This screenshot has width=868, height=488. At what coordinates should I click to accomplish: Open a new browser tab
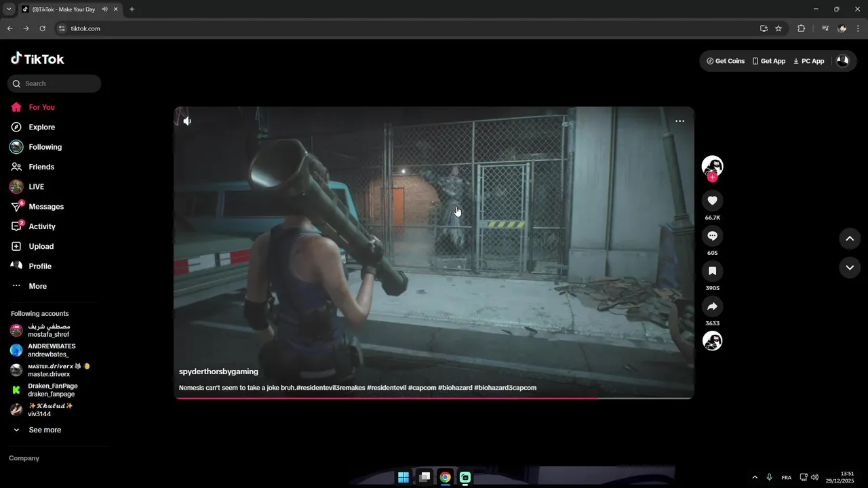coord(132,9)
